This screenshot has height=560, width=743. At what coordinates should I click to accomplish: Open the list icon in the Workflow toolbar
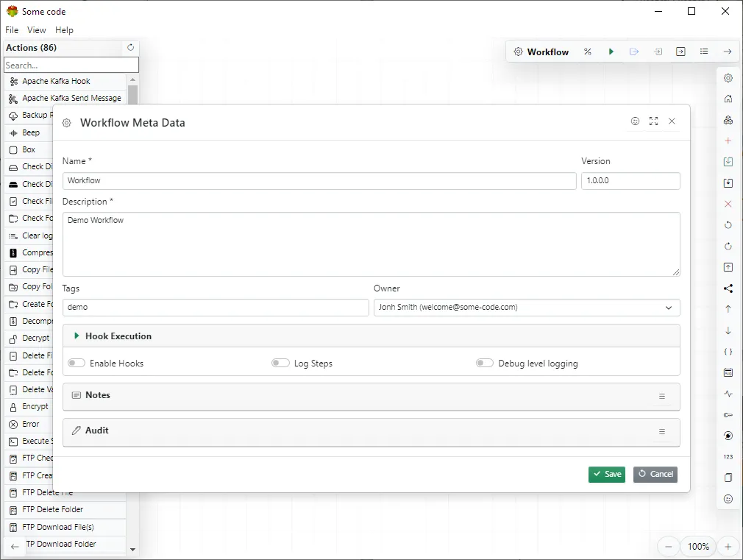704,52
